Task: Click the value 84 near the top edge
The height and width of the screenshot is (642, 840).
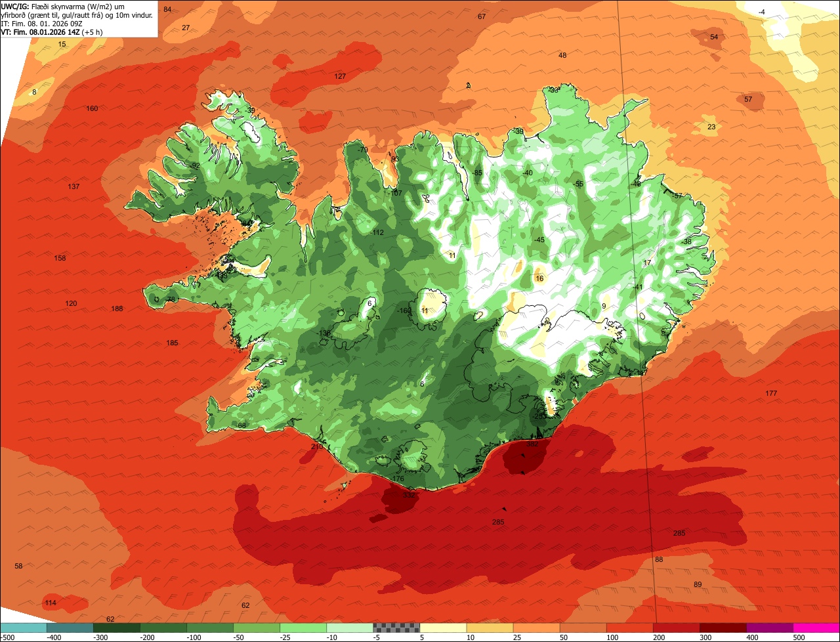Action: point(167,9)
